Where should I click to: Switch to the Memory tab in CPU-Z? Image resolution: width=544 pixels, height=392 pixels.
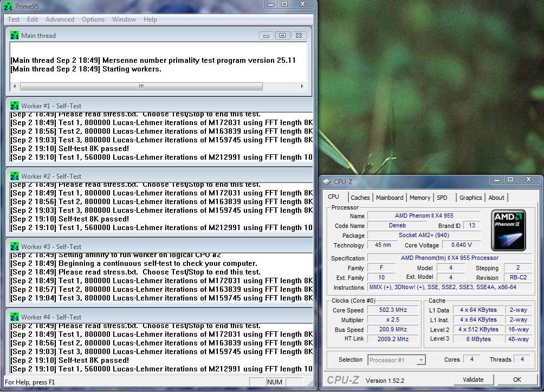pyautogui.click(x=420, y=198)
